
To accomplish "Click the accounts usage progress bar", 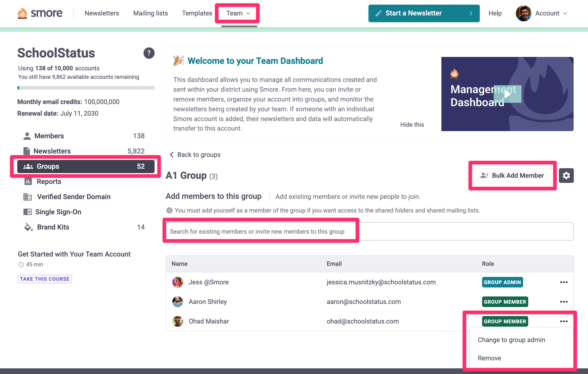I will pyautogui.click(x=86, y=88).
